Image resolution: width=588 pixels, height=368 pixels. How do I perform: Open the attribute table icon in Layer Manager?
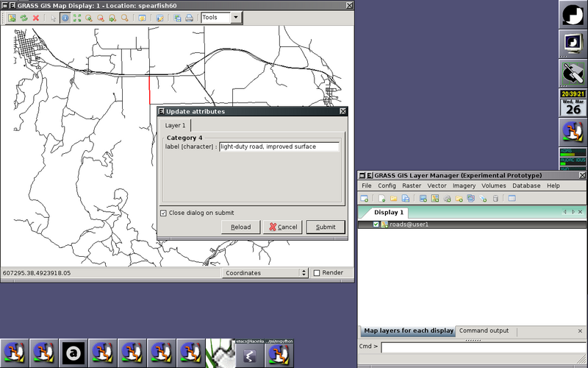click(x=512, y=199)
